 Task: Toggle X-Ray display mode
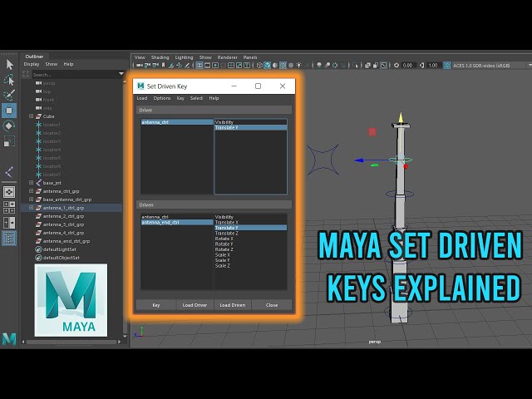pyautogui.click(x=367, y=65)
